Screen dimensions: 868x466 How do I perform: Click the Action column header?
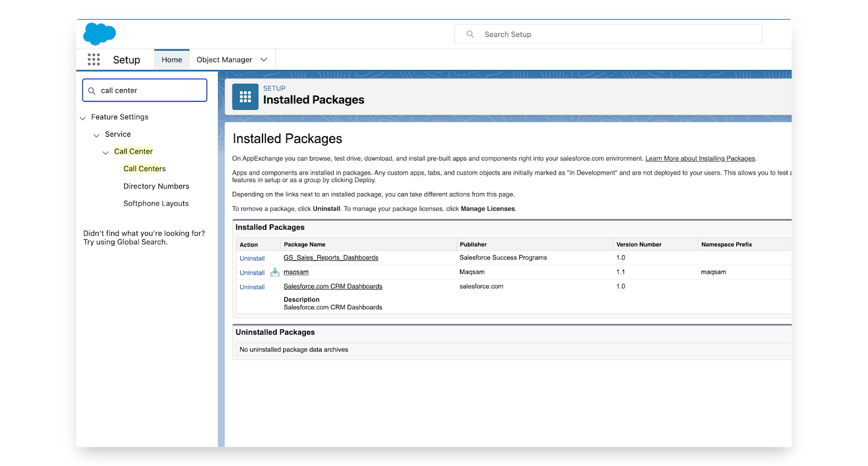pos(249,245)
